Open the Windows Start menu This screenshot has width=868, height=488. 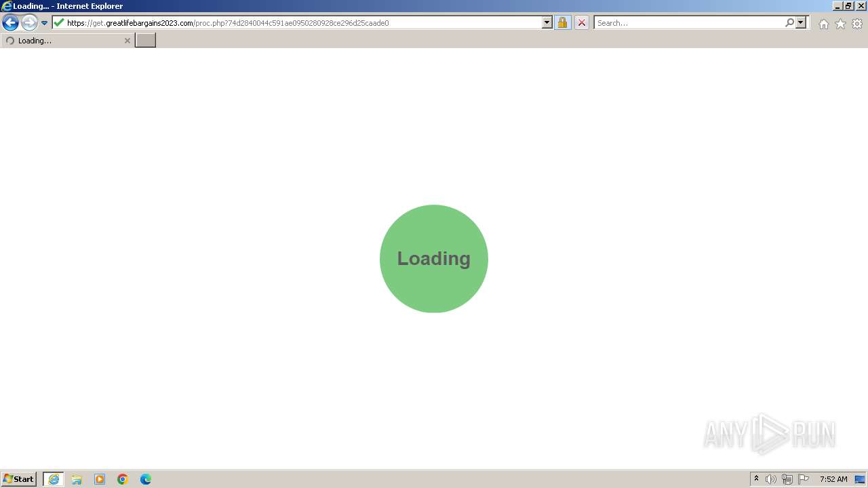[x=19, y=479]
